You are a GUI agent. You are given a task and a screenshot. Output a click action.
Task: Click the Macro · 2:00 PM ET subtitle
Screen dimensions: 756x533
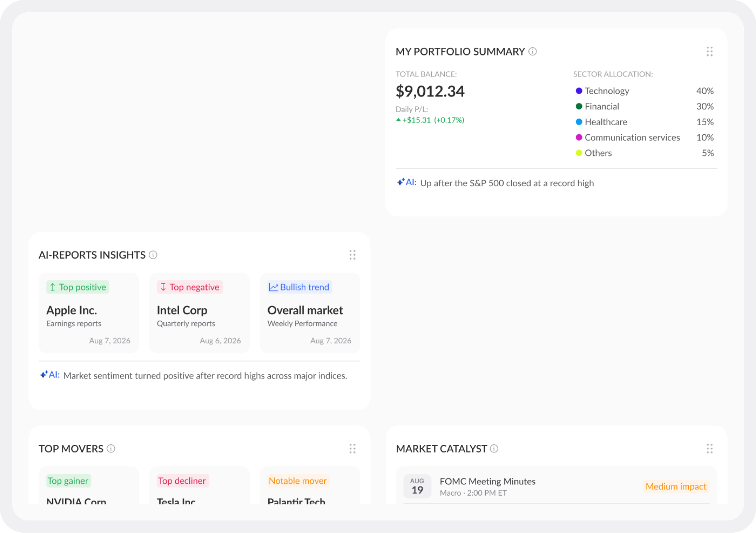point(473,493)
